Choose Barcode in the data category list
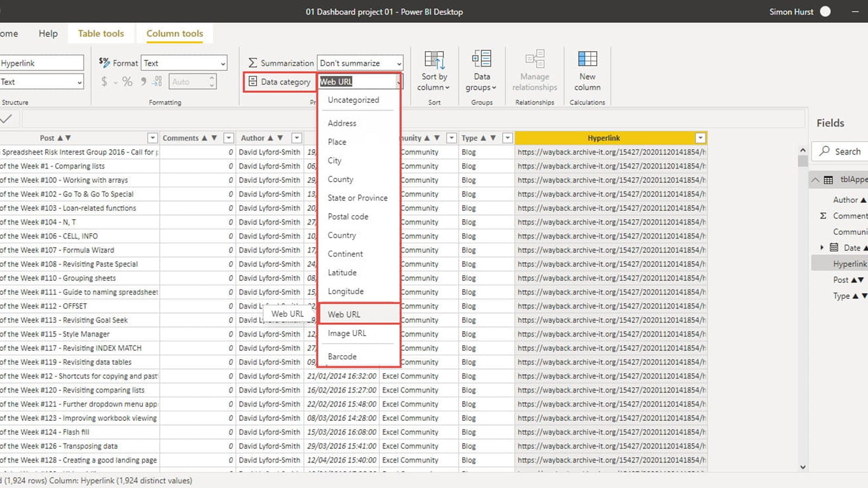This screenshot has height=488, width=868. click(342, 357)
